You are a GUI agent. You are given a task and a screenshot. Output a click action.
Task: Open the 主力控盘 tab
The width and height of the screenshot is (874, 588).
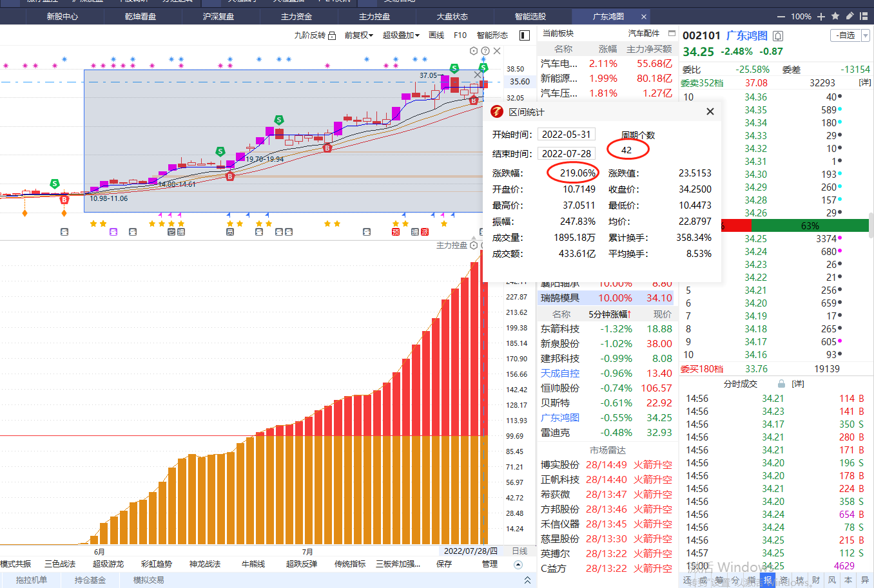(374, 16)
